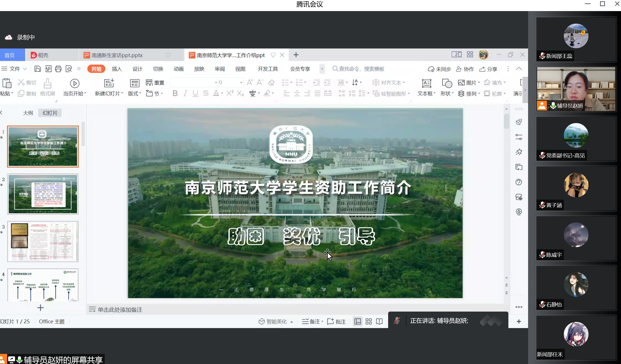621x364 pixels.
Task: Click the notes field 单击此处添加备注
Action: point(120,310)
